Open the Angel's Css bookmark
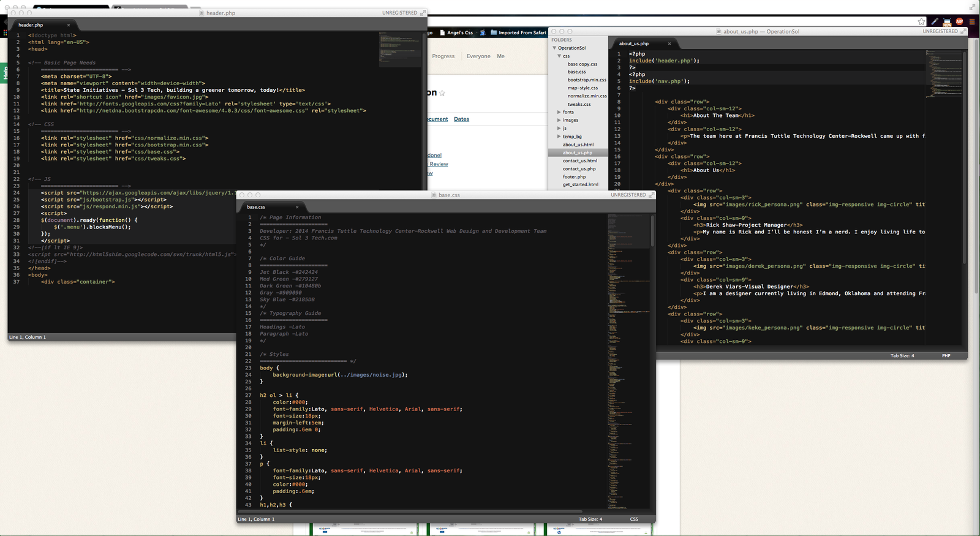 point(456,32)
